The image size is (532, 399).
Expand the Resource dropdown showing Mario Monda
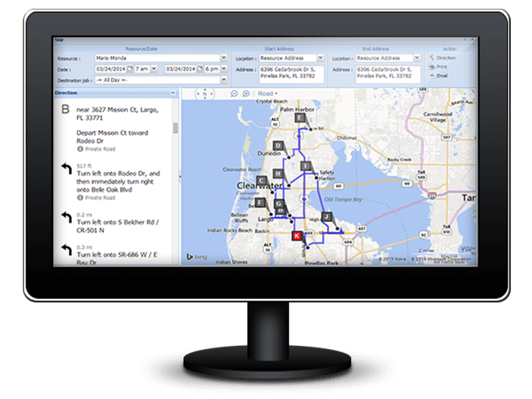pos(223,58)
